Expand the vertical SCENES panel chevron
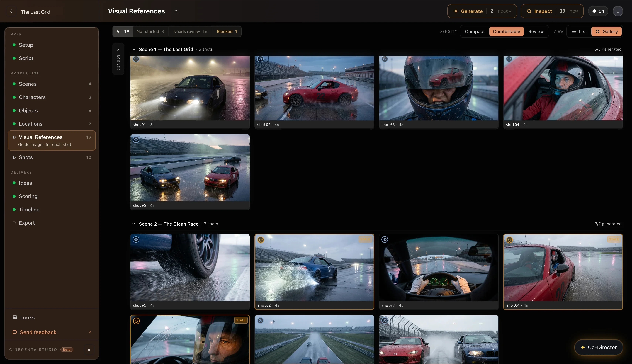 tap(118, 50)
